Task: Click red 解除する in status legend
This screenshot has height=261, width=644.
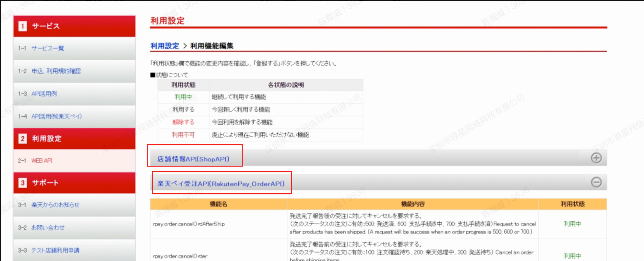Action: (x=183, y=122)
